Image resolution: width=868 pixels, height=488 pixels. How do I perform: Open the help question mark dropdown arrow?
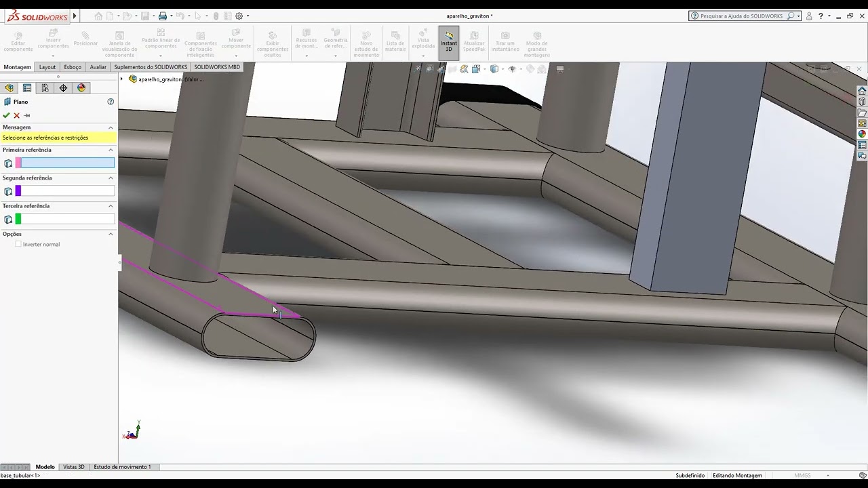[829, 16]
